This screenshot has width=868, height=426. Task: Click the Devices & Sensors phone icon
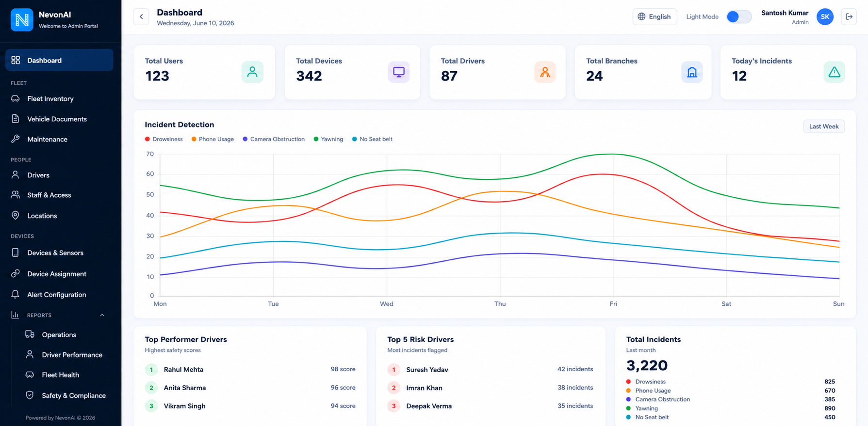[x=16, y=252]
